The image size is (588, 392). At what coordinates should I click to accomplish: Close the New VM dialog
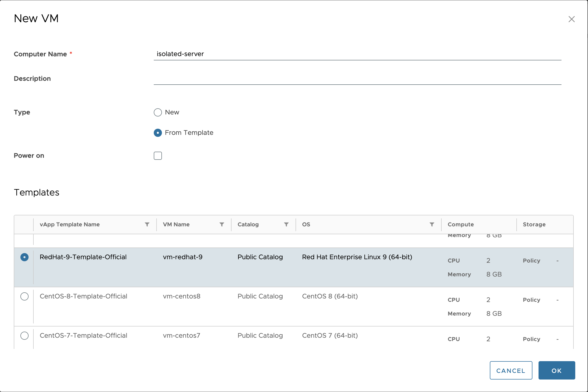click(x=571, y=19)
